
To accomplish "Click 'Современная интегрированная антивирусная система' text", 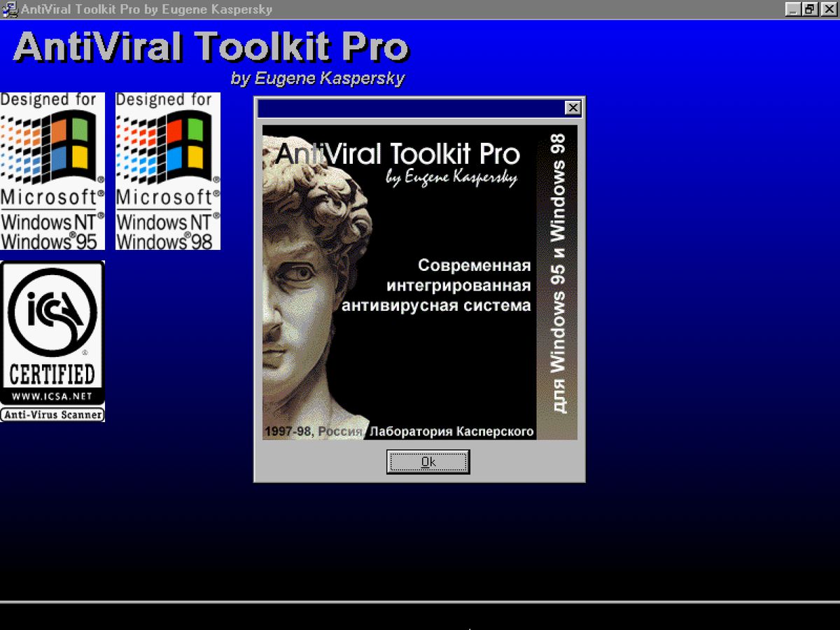I will tap(436, 286).
